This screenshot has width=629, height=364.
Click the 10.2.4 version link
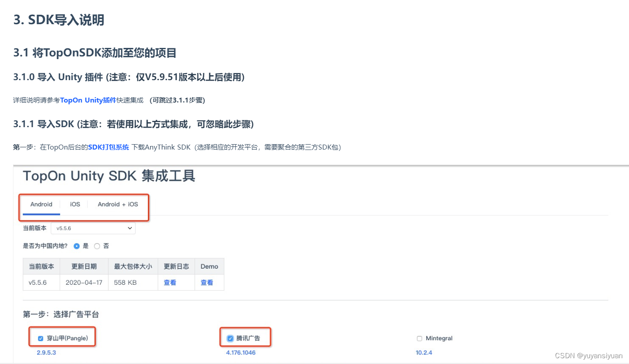[424, 353]
